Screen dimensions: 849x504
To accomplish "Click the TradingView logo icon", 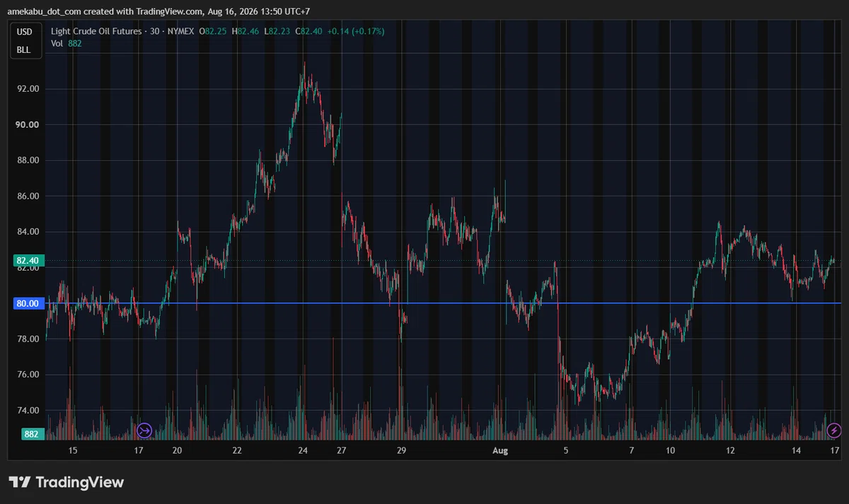I will click(x=20, y=482).
